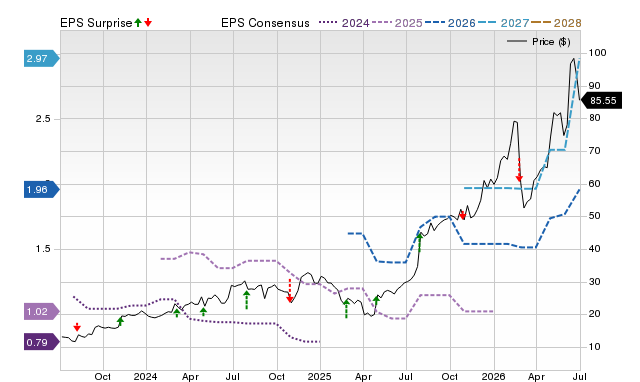
Task: Click the green up arrow in legend
Action: 138,22
